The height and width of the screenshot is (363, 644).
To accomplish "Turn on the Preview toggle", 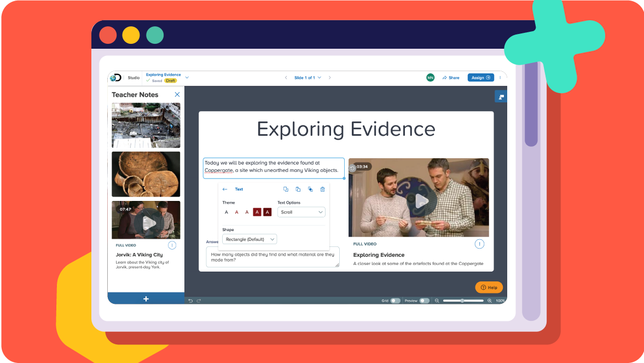I will click(425, 300).
